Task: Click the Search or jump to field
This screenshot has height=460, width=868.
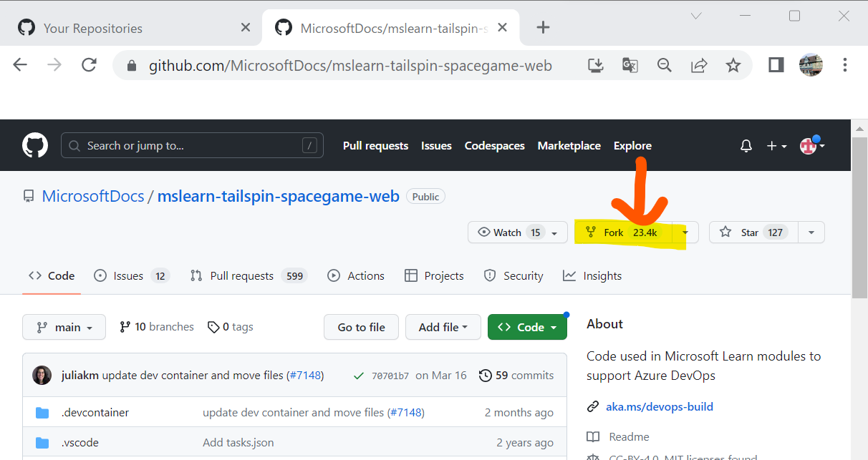Action: point(192,146)
